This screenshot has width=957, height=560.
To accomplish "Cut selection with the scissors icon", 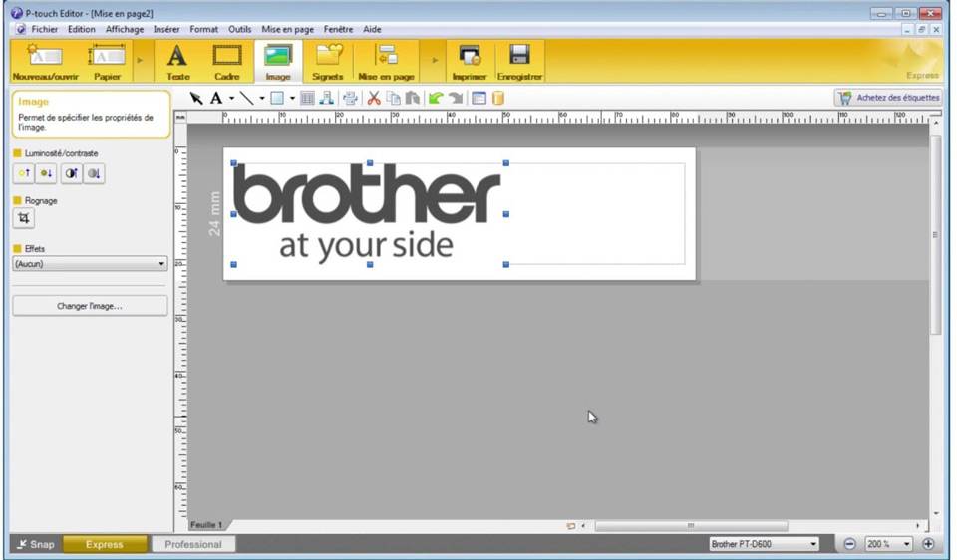I will tap(374, 99).
